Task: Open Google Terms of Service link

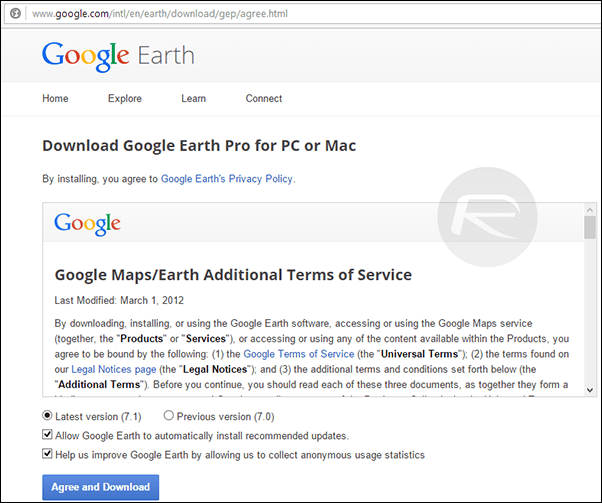Action: [299, 354]
